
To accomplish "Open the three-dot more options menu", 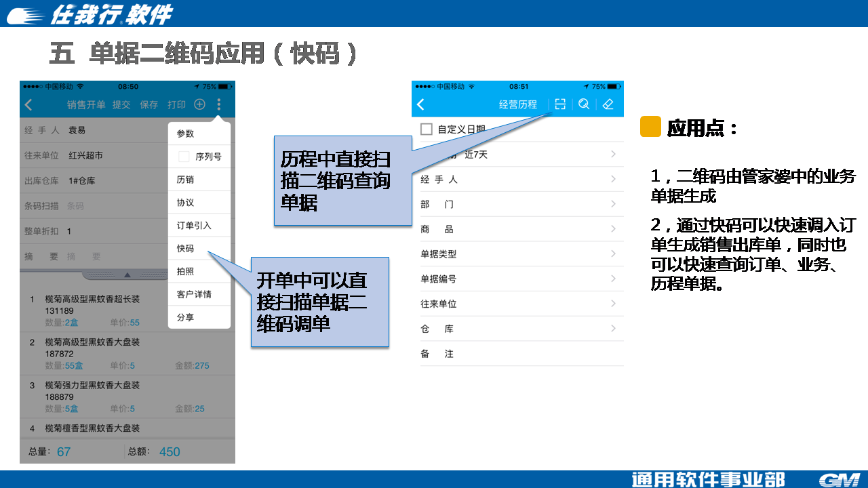I will (219, 104).
